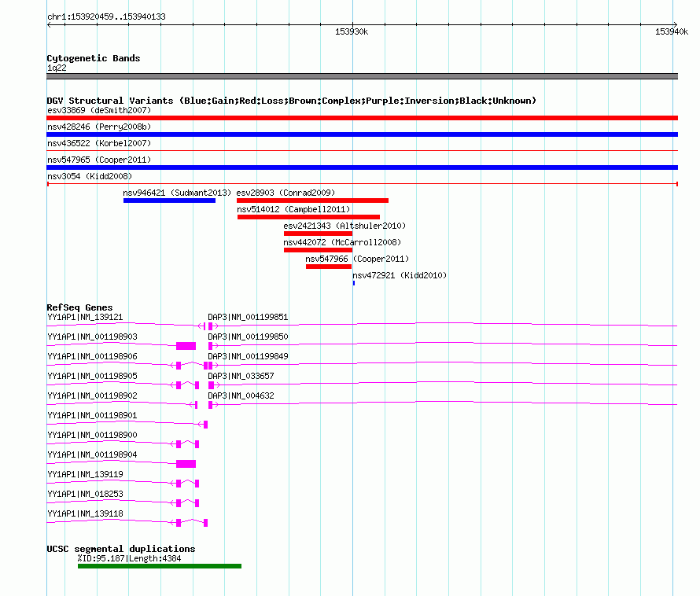Click the YY1AP1|NM_001198900 transcript label
This screenshot has width=700, height=596.
point(92,436)
